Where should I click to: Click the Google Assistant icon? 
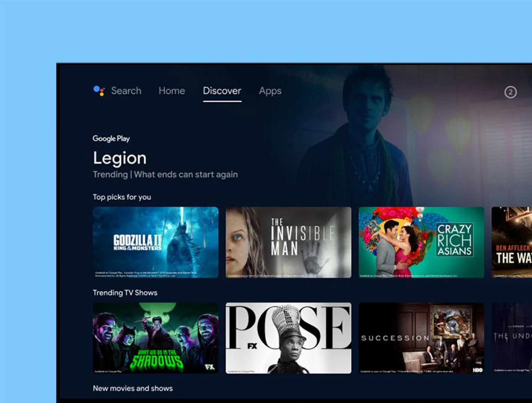click(x=99, y=91)
